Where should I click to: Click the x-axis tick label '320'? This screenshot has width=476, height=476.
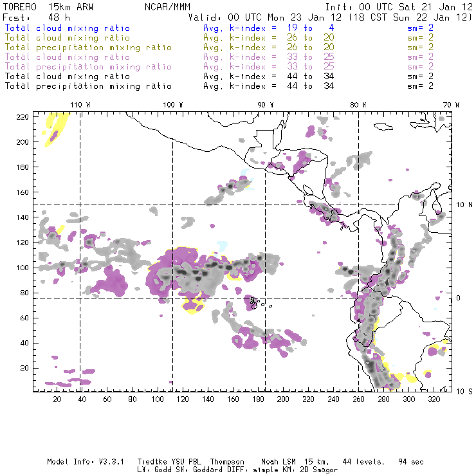tap(434, 399)
